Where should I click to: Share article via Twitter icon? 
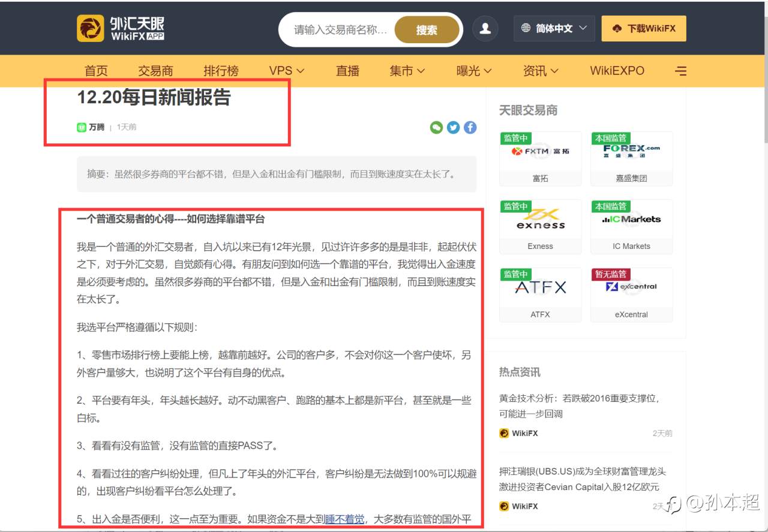tap(453, 127)
